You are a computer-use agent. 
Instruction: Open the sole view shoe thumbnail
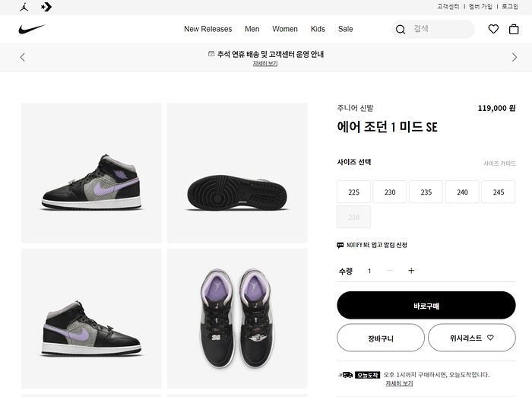pos(237,173)
